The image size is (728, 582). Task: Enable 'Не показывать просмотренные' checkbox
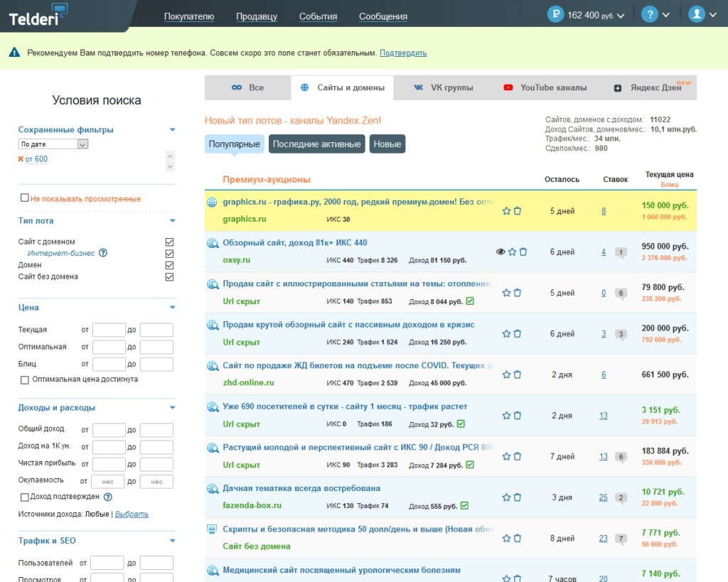(25, 198)
